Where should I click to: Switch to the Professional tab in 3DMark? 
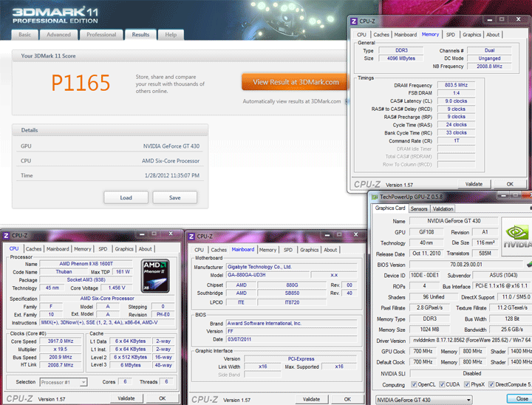[x=101, y=35]
